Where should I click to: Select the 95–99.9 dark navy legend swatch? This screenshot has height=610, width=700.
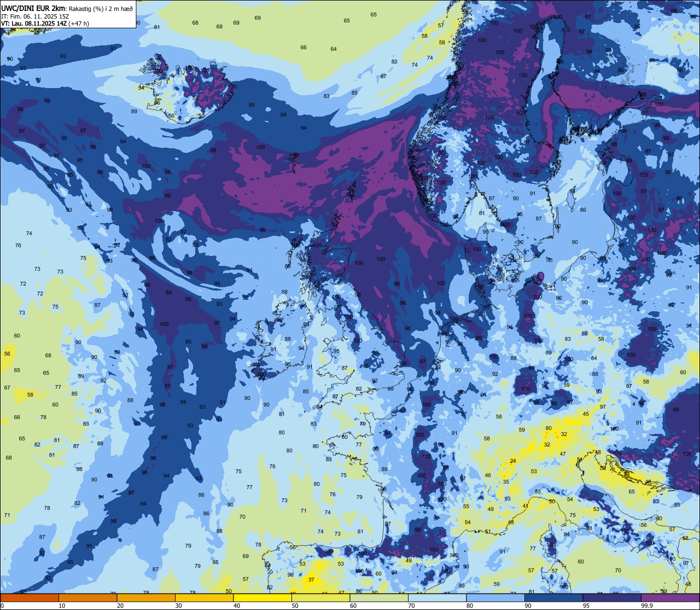pos(612,597)
